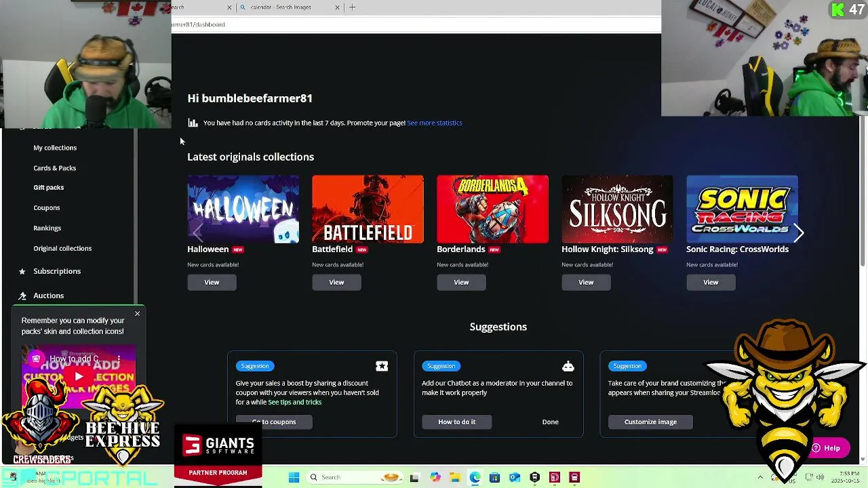Open the video options three-dot menu
The width and height of the screenshot is (868, 488).
coord(119,359)
